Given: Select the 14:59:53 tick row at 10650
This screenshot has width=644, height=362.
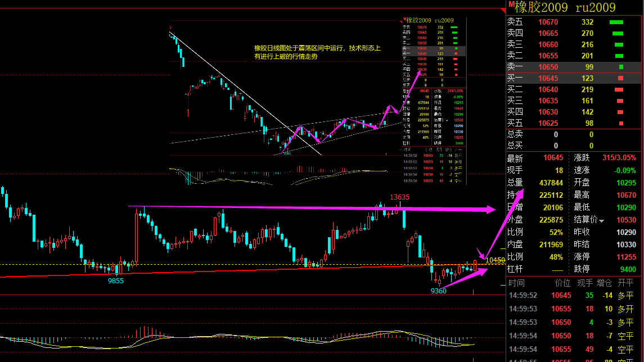Looking at the screenshot, I should click(x=574, y=323).
